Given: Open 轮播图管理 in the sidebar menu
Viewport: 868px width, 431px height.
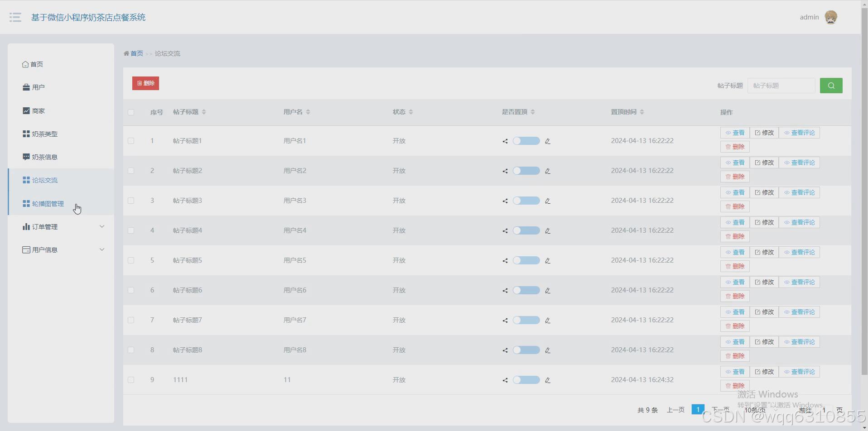Looking at the screenshot, I should point(61,204).
